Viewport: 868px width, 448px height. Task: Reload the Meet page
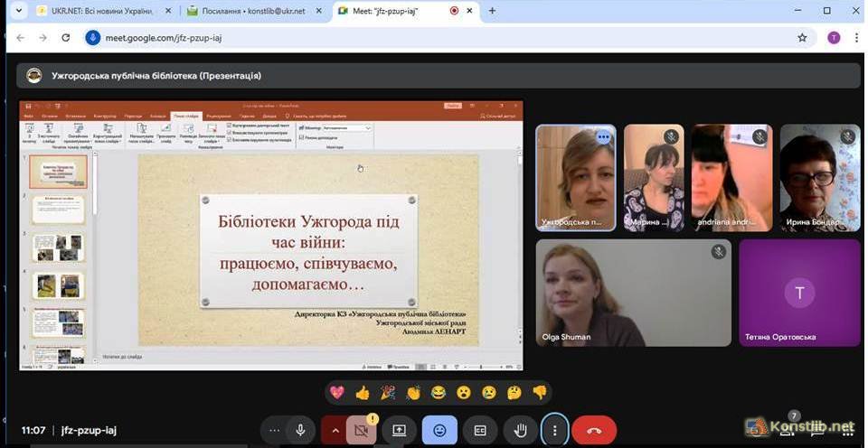pos(66,38)
